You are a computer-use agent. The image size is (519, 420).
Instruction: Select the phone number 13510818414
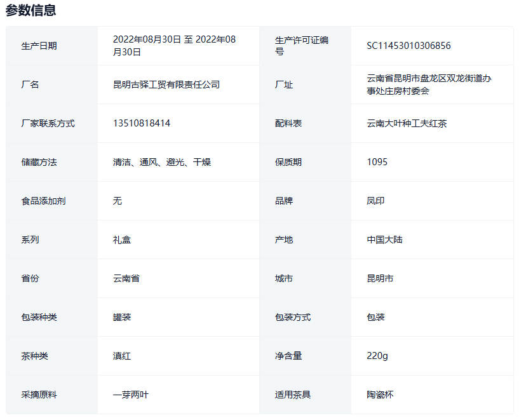click(141, 123)
